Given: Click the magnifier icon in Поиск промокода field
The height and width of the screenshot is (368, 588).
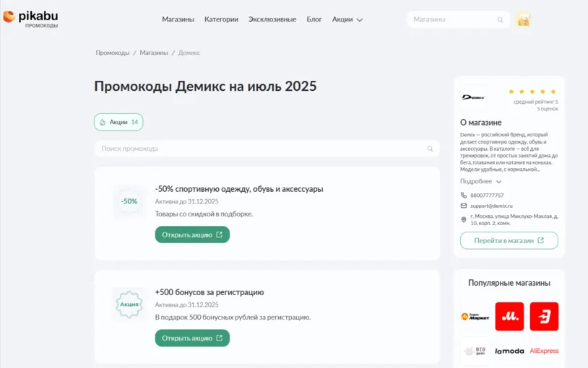Looking at the screenshot, I should [x=430, y=149].
